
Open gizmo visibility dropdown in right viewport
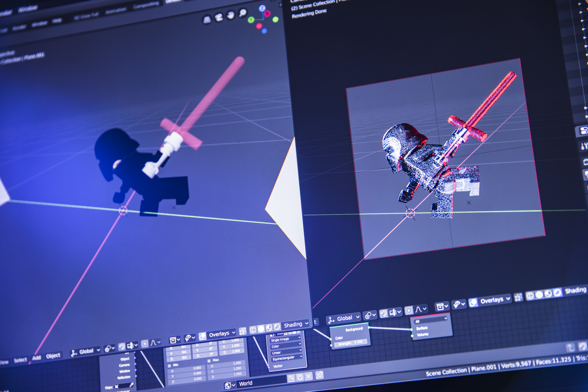(x=459, y=304)
